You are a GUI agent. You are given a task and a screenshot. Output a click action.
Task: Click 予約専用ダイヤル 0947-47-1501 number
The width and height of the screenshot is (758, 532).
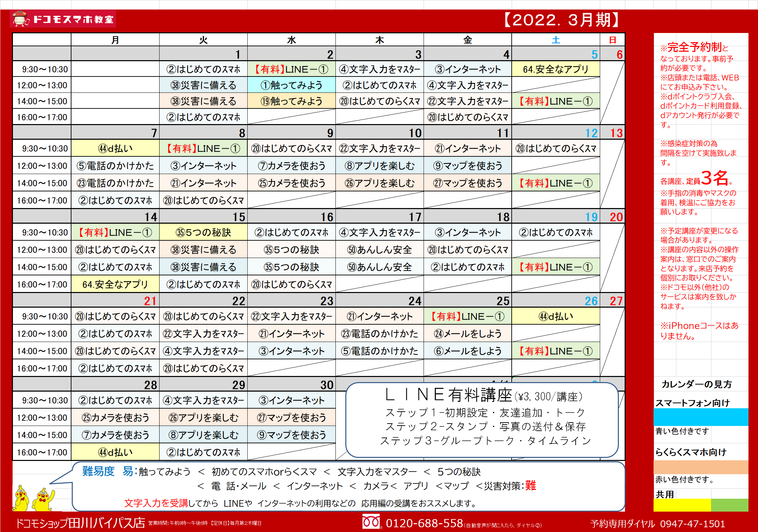[692, 524]
